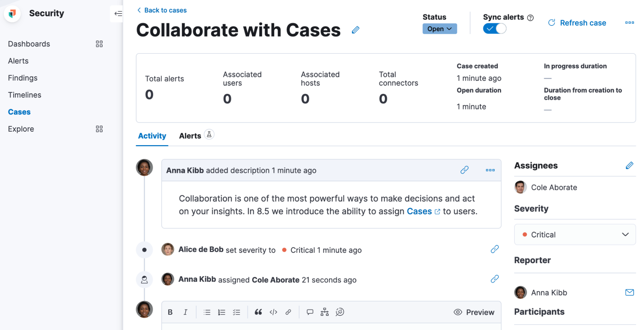Viewport: 644px width, 330px height.
Task: Insert a quote block in the comment
Action: point(258,312)
